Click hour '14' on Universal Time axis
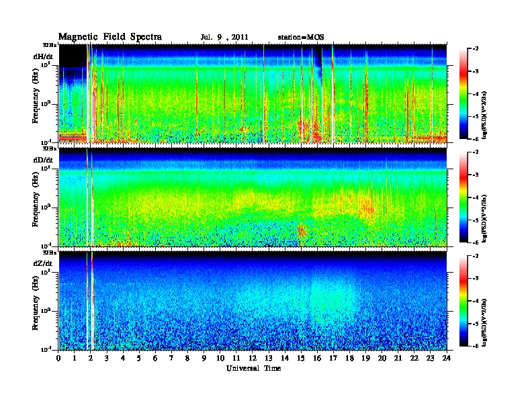The width and height of the screenshot is (532, 411). coord(285,359)
